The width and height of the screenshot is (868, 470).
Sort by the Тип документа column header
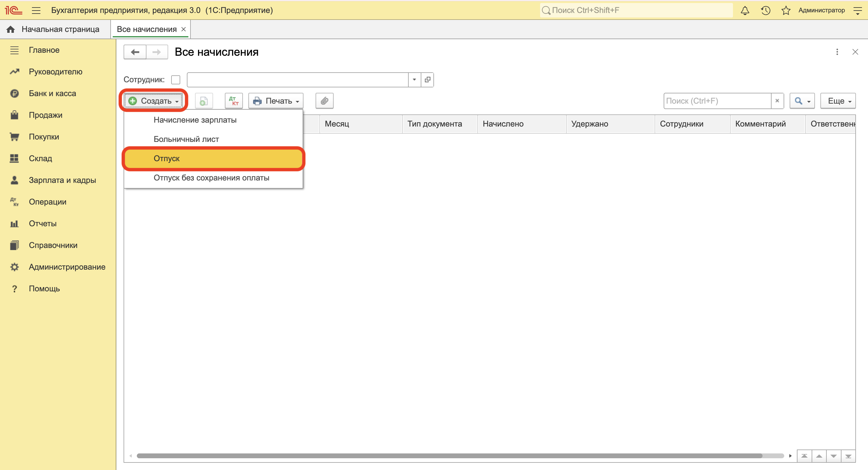(440, 124)
